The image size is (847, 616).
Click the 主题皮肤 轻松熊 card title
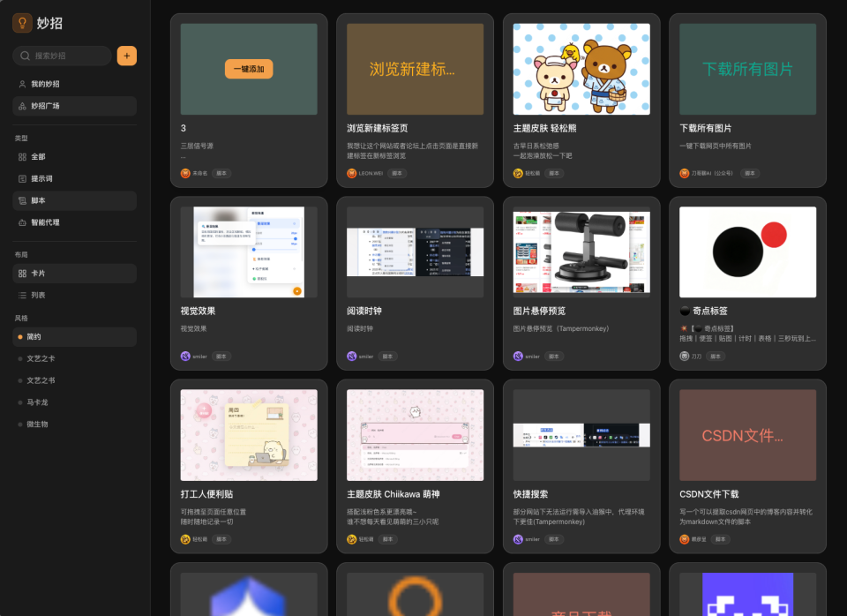click(544, 128)
